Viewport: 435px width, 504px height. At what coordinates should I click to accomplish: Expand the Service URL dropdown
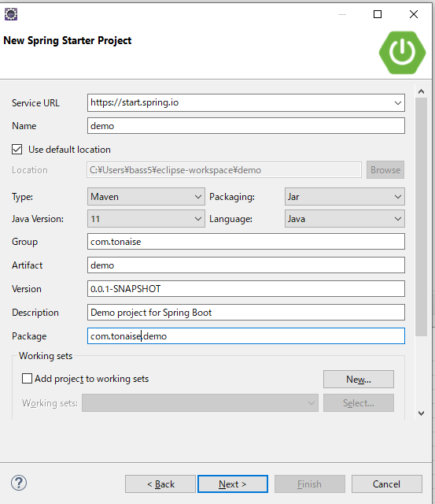(x=398, y=103)
